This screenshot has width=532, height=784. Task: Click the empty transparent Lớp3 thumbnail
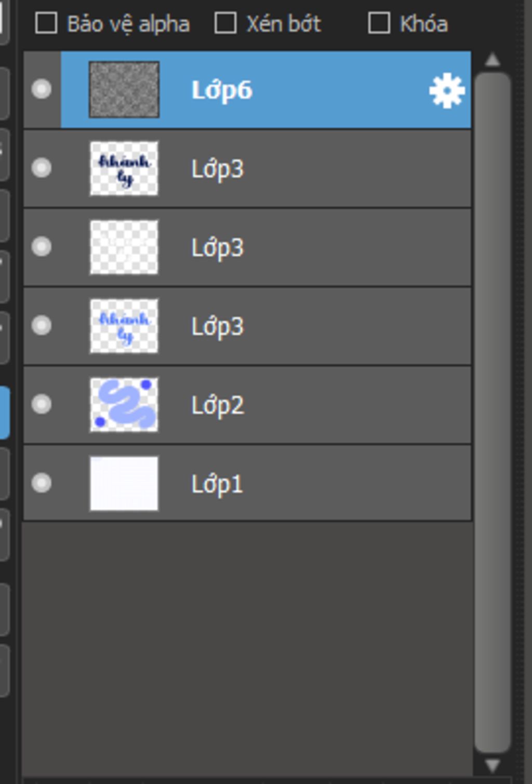tap(124, 247)
